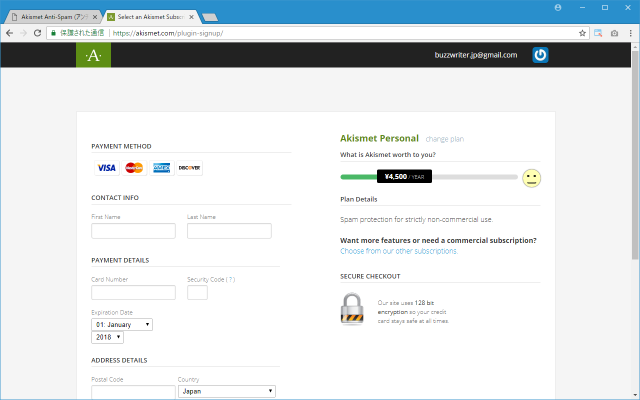
Task: Click the 'SECURE CHECKOUT' heading
Action: click(x=370, y=276)
